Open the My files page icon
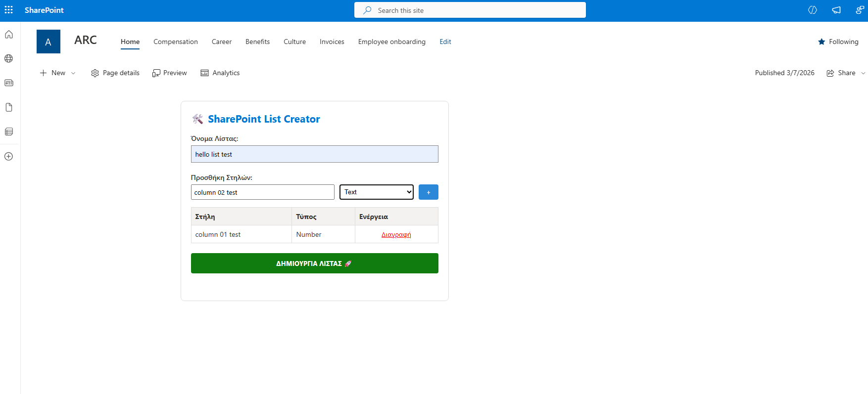This screenshot has width=868, height=394. (x=9, y=107)
